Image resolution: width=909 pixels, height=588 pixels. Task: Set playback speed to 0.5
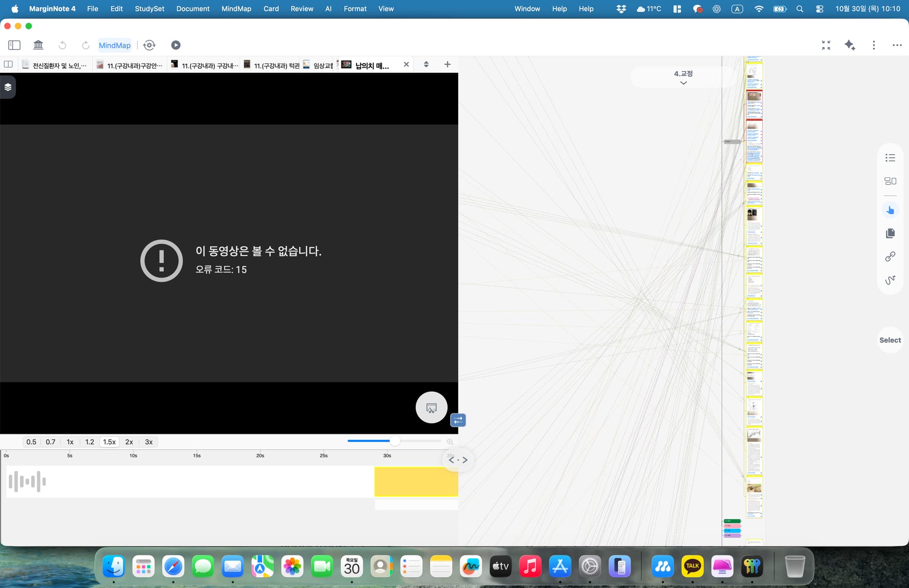point(31,442)
